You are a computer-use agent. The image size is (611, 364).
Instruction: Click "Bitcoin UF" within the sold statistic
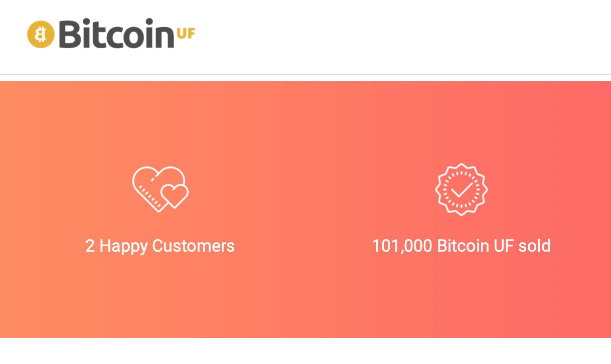[476, 246]
